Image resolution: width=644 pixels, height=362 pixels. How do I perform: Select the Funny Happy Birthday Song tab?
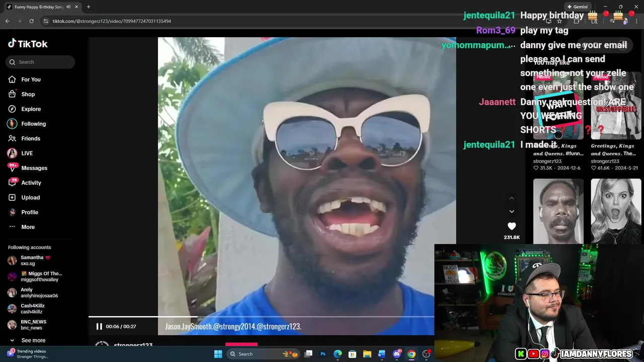coord(39,7)
